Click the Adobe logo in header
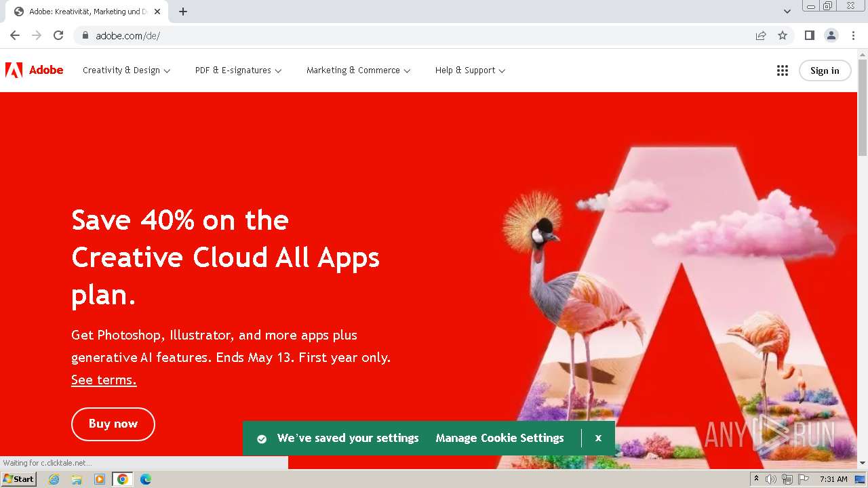 [35, 70]
